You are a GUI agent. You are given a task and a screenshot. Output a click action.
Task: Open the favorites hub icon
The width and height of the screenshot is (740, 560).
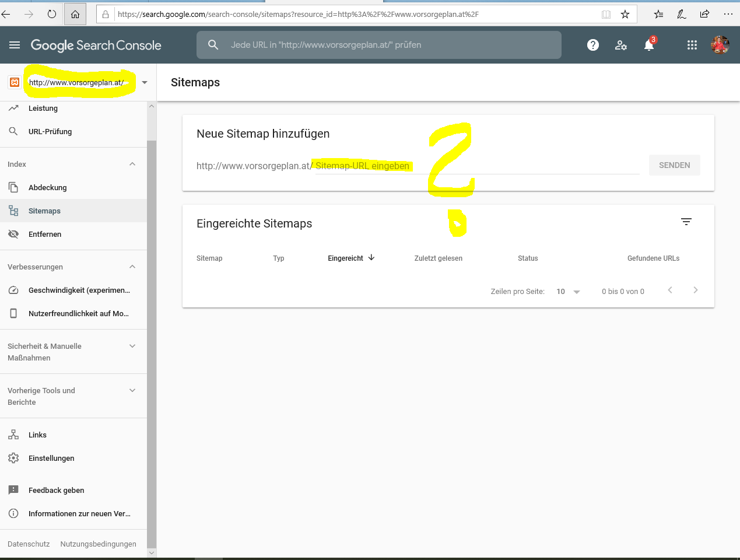[x=658, y=14]
